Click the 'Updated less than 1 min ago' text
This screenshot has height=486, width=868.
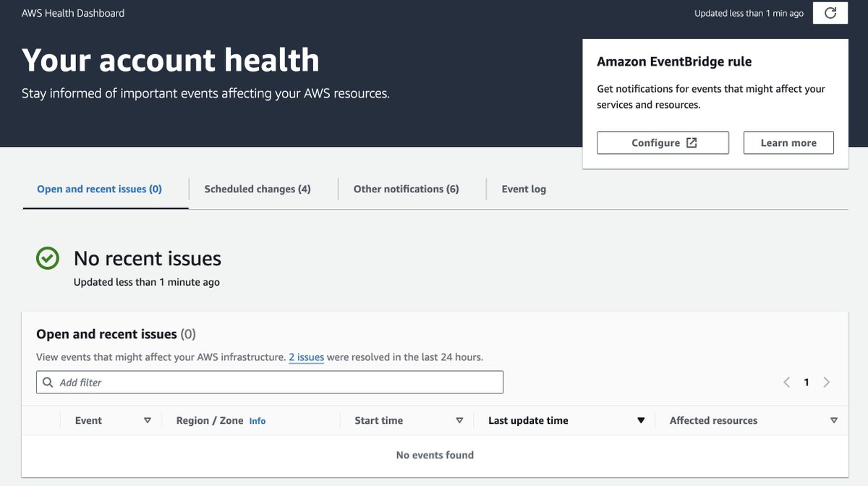point(749,13)
